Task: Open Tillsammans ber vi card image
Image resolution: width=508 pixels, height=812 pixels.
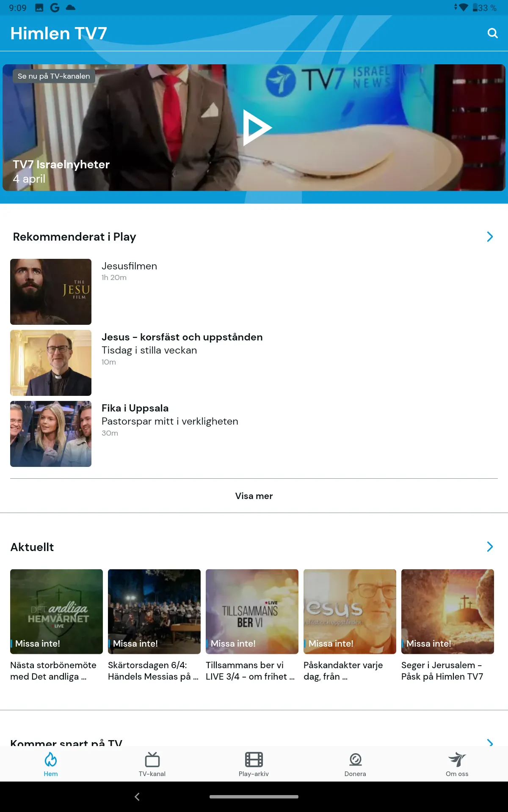Action: pos(252,612)
